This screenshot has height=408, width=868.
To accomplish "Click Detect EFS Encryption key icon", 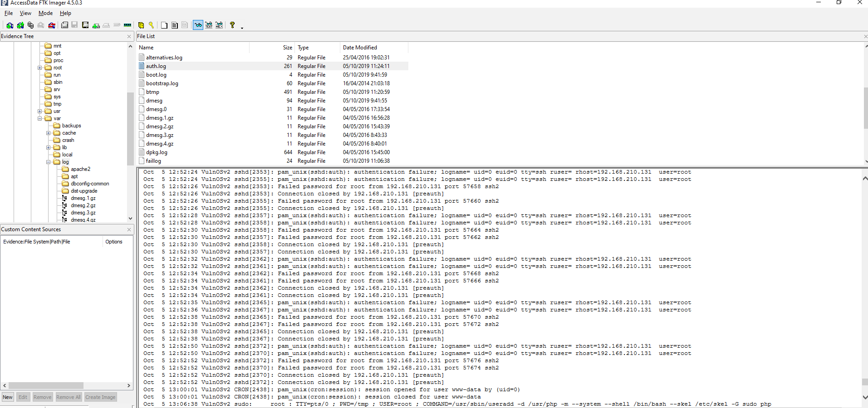I will (x=152, y=25).
